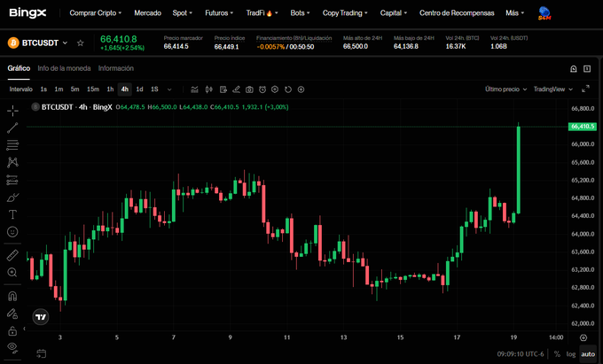Expand more intervals chevron
The width and height of the screenshot is (603, 364).
169,89
